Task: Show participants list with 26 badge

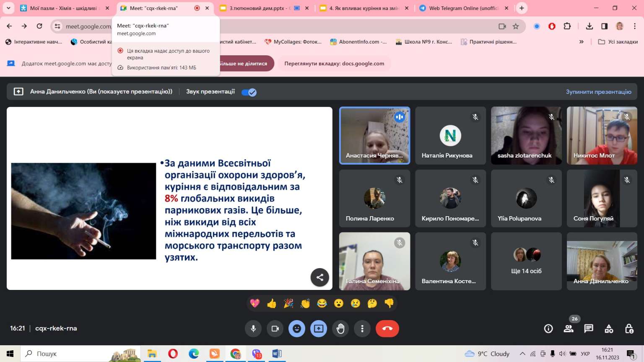Action: pyautogui.click(x=569, y=329)
